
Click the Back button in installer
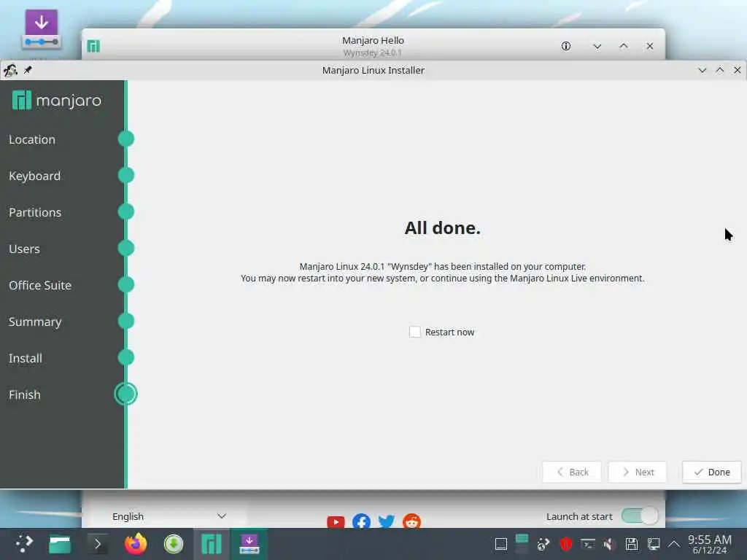[572, 472]
